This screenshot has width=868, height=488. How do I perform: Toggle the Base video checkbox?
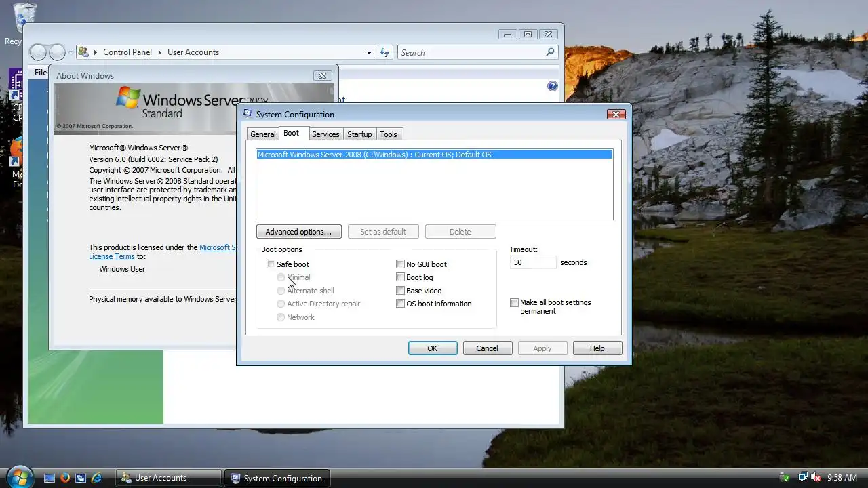click(x=400, y=291)
